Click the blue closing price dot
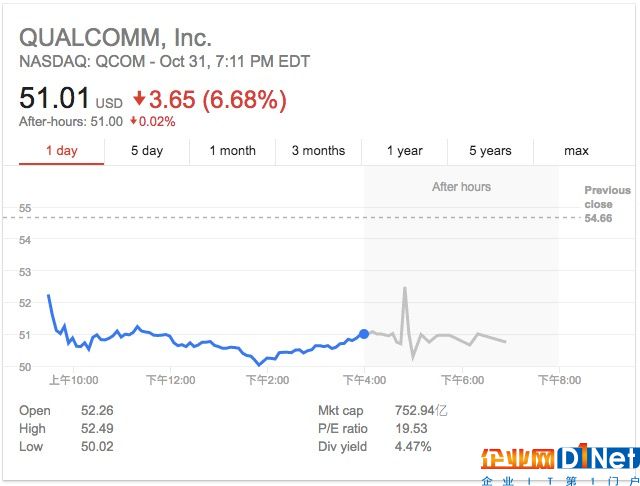The image size is (640, 486). pos(364,334)
